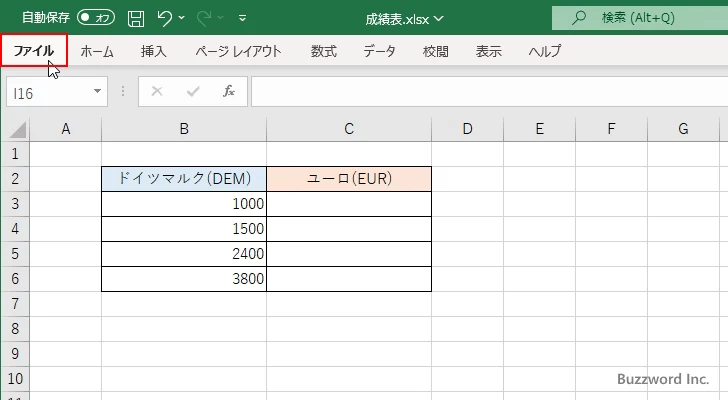Select column F header
Viewport: 728px width, 400px height.
pos(611,129)
